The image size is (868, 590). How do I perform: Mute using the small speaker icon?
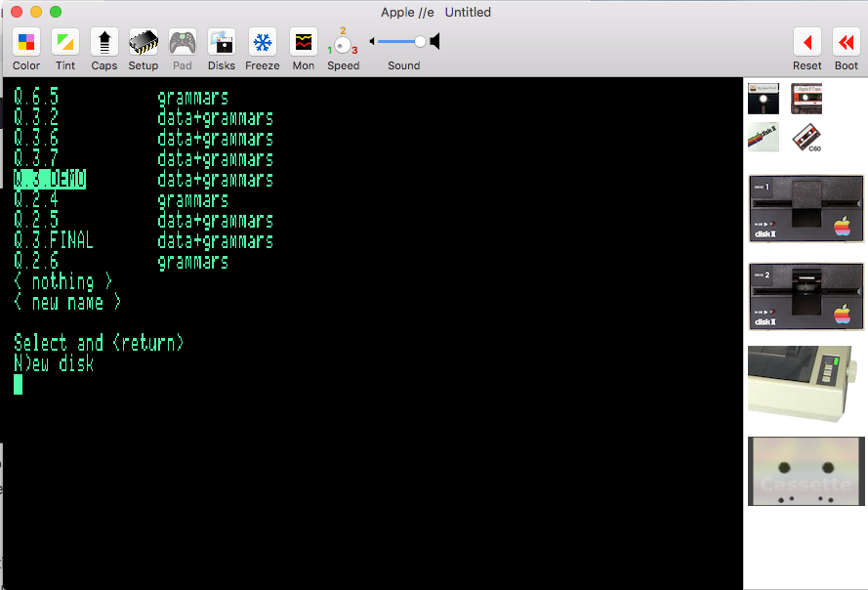[x=372, y=42]
